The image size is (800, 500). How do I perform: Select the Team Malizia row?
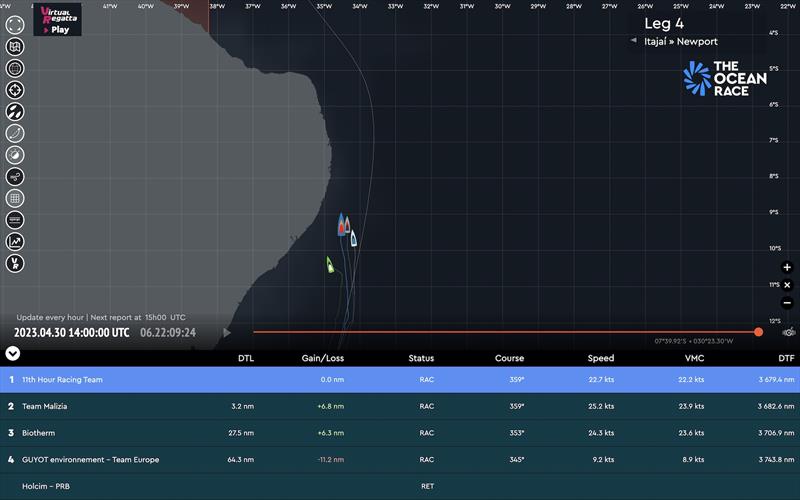400,406
